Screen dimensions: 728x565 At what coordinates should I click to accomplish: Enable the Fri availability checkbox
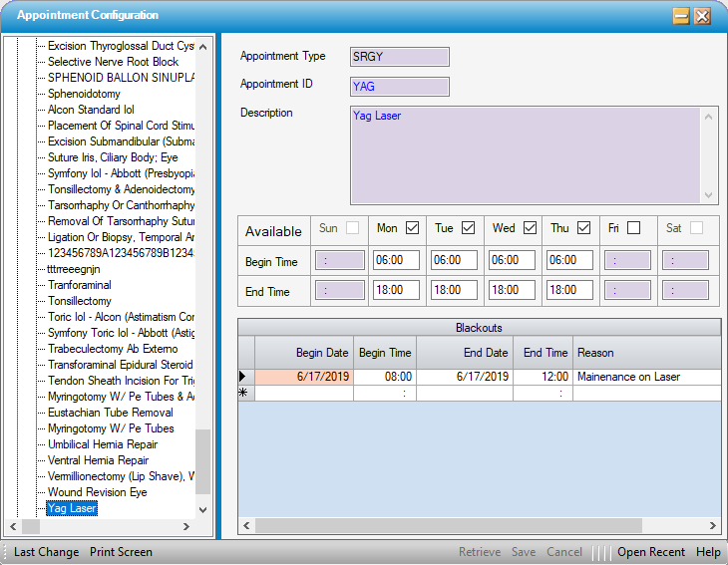633,228
